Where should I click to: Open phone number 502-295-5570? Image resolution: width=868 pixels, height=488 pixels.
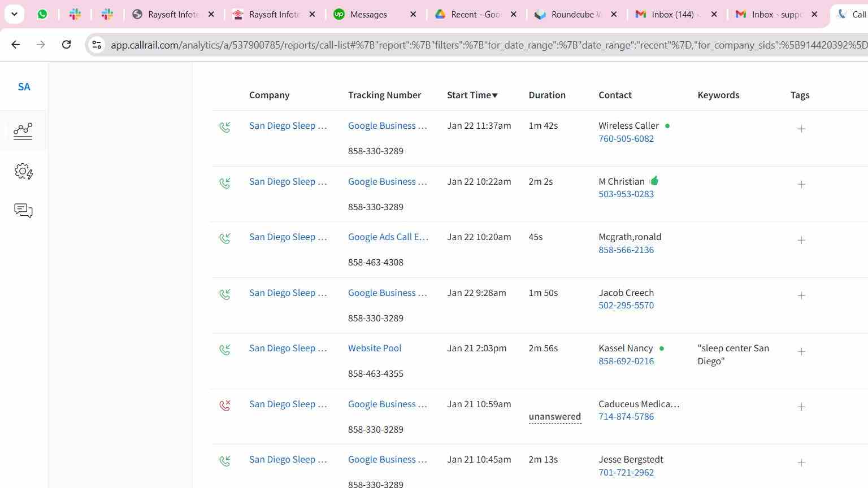tap(626, 305)
